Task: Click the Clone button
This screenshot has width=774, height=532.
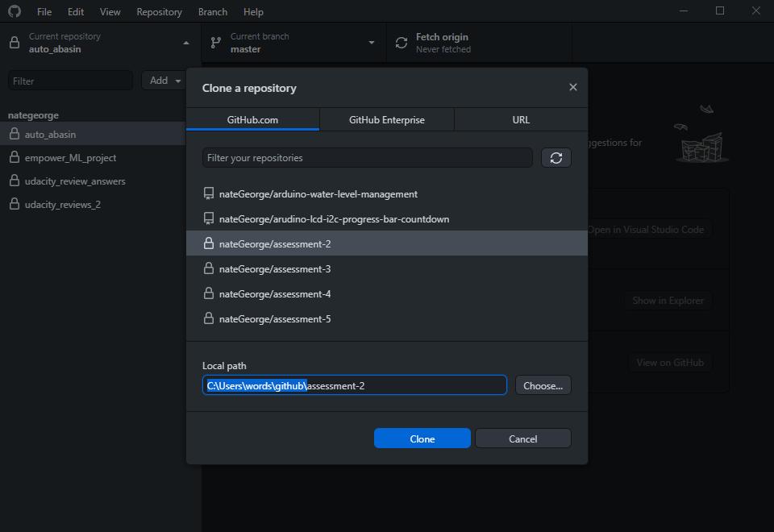Action: point(422,438)
